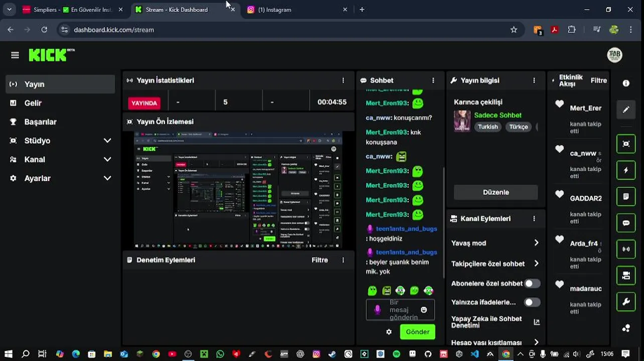
Task: Open the profile avatar menu in header
Action: click(614, 55)
